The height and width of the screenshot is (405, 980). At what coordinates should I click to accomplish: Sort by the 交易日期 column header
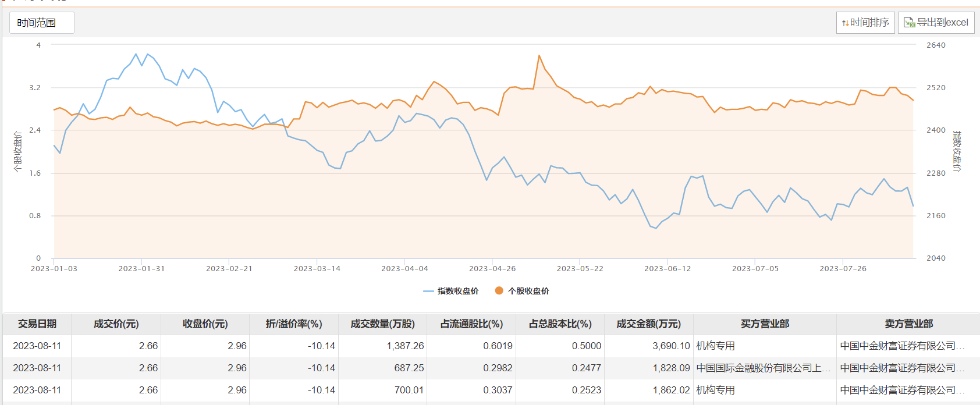tap(37, 324)
